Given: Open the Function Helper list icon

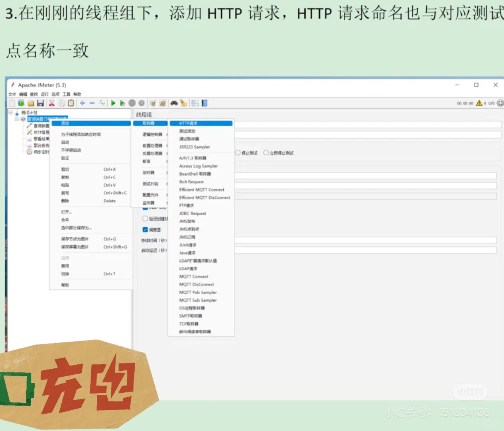Looking at the screenshot, I should point(195,103).
